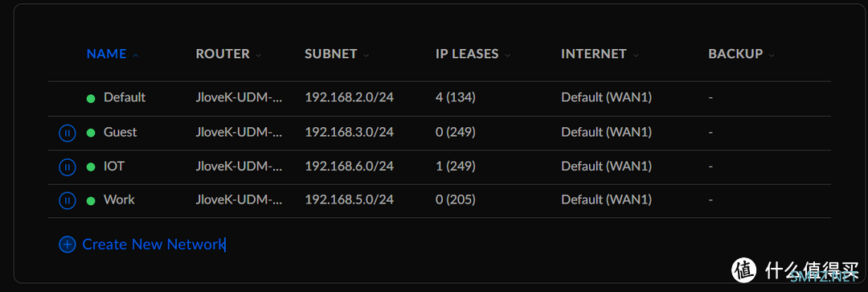The image size is (868, 292).
Task: Select the Guest network name
Action: point(120,133)
